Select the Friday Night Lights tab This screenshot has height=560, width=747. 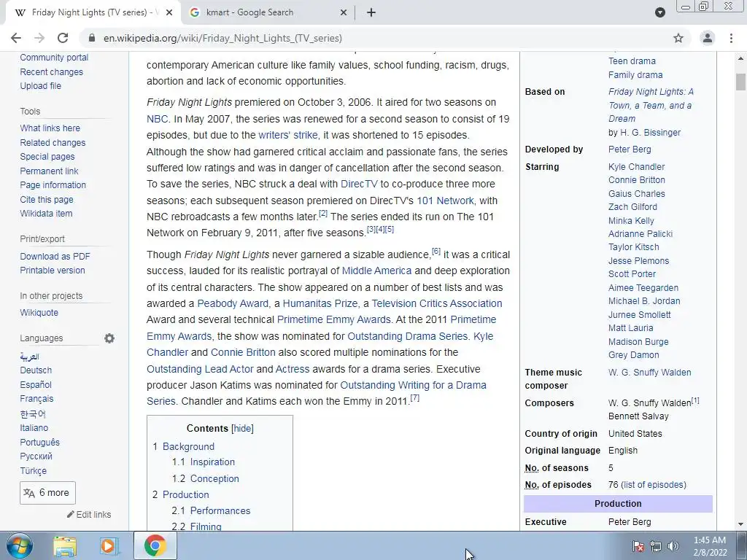93,12
